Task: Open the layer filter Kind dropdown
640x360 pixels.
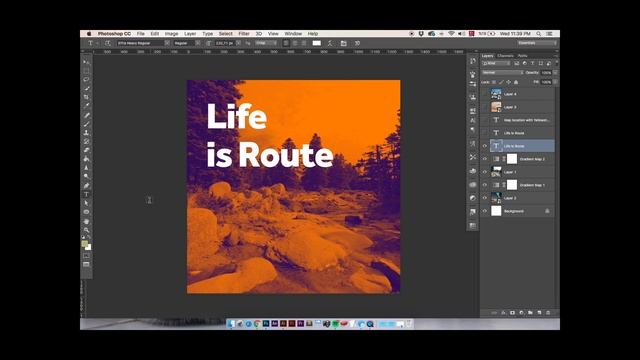Action: pos(496,63)
